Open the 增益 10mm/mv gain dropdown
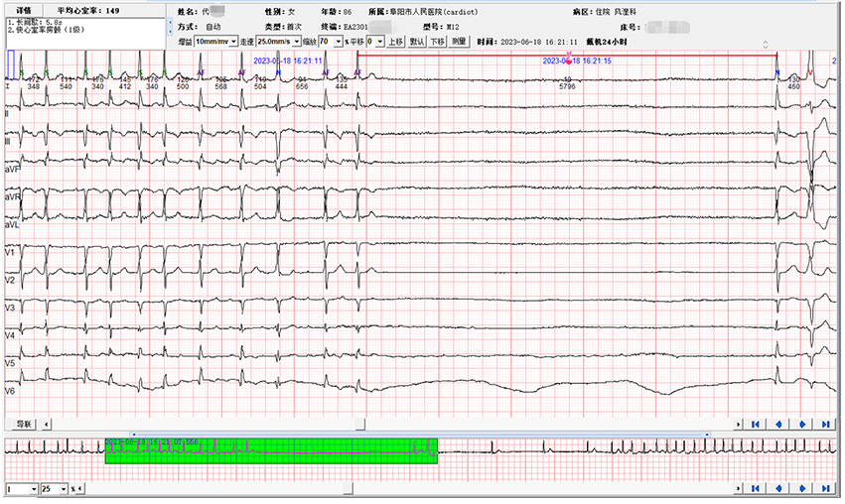The height and width of the screenshot is (504, 845). [216, 42]
